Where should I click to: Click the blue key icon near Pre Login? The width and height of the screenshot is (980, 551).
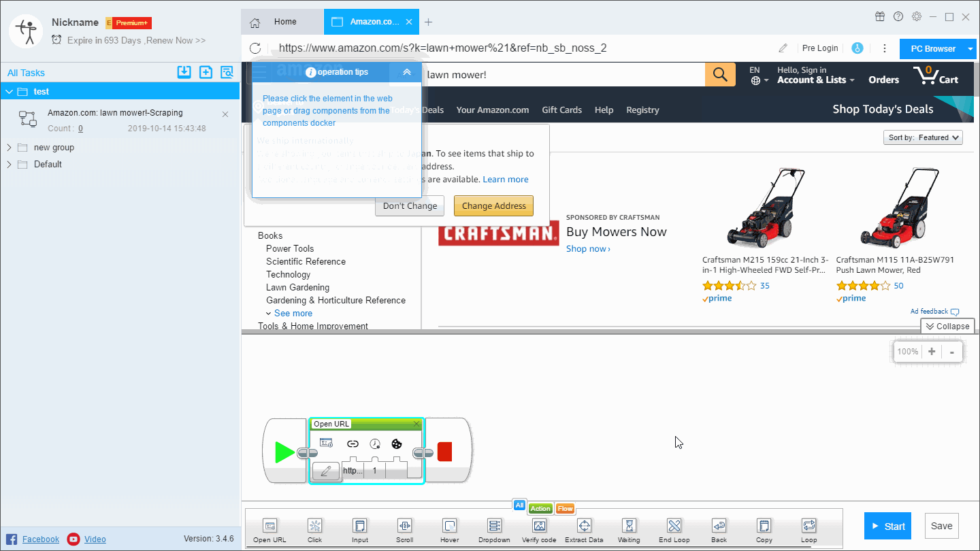pyautogui.click(x=857, y=48)
